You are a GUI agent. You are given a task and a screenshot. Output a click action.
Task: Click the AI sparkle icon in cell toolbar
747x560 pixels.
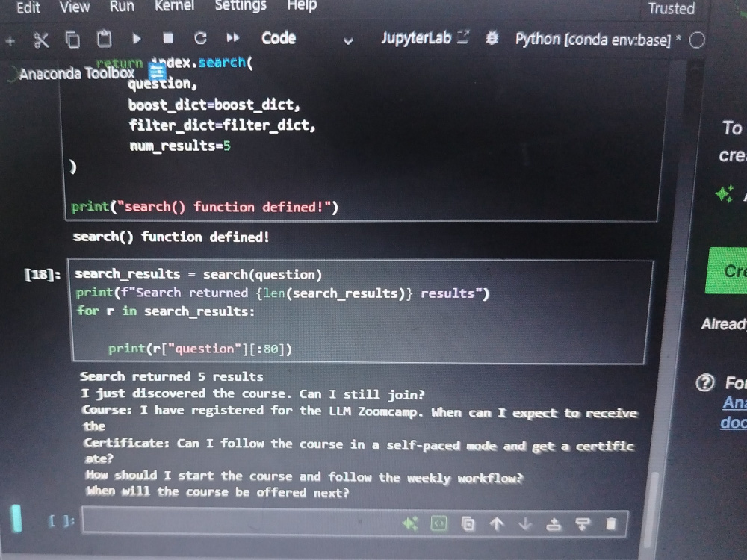pos(409,524)
